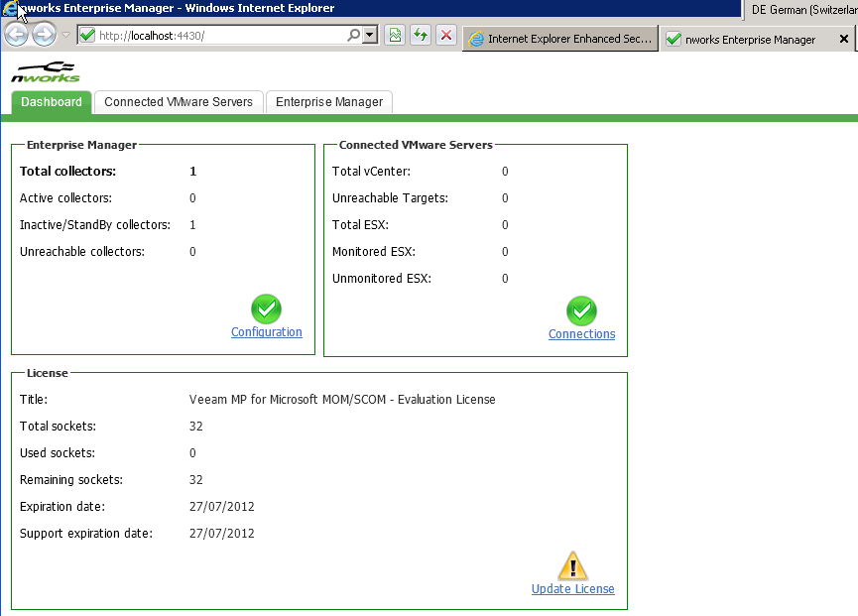This screenshot has height=616, width=858.
Task: Toggle the Compatibility View page icon
Action: click(395, 35)
